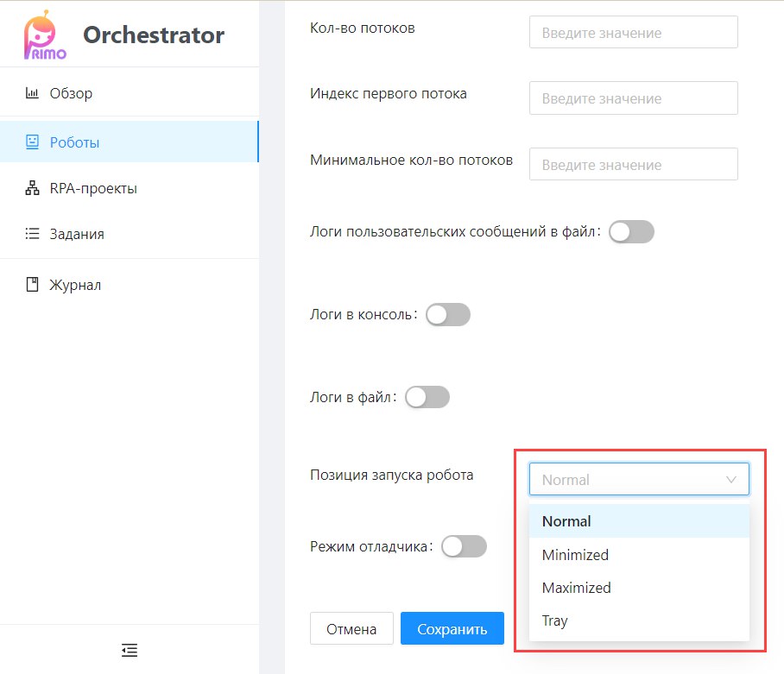Viewport: 784px width, 674px height.
Task: Enable the Режим отладчика switch
Action: pos(464,546)
